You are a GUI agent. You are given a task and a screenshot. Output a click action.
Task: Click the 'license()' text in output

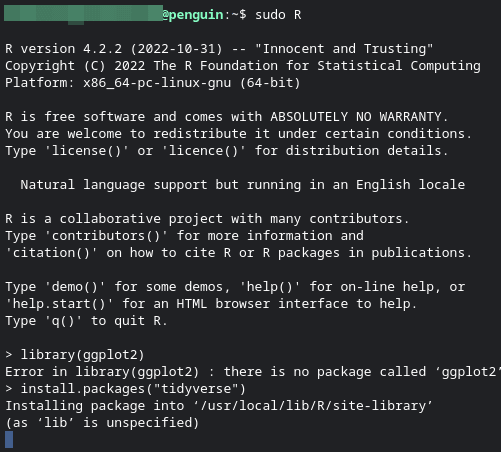coord(87,151)
